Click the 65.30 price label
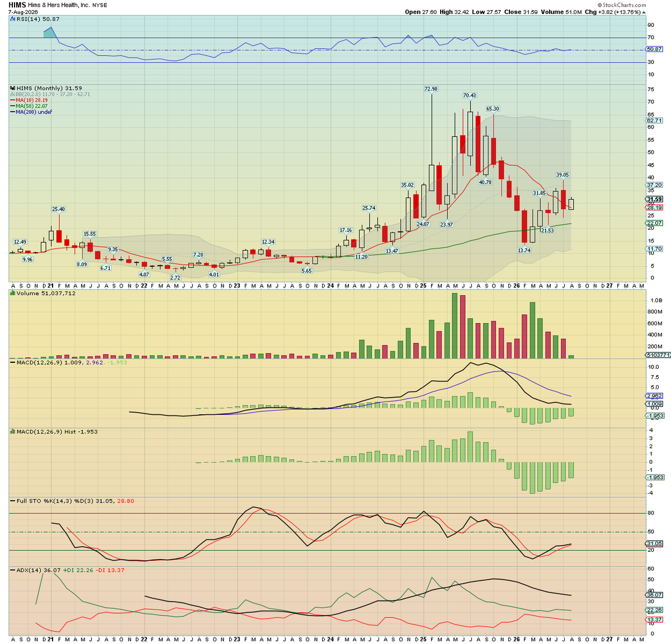Screen dimensions: 671x644 tap(493, 109)
